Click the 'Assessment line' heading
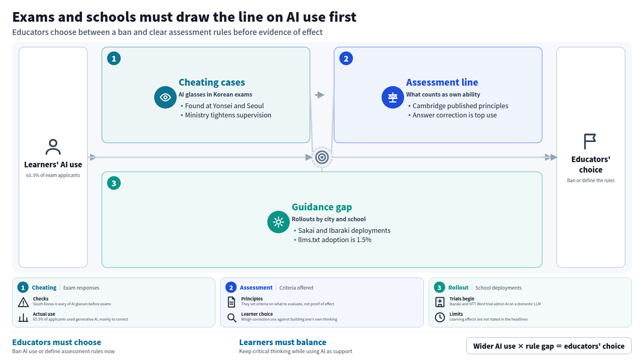644x362 pixels. (x=442, y=82)
